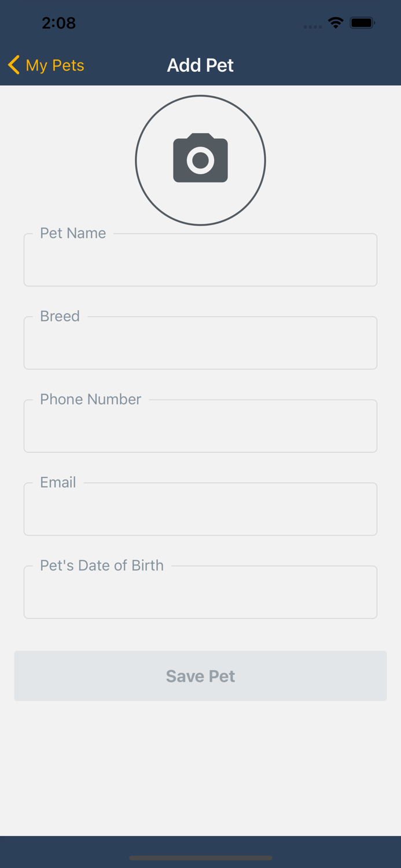This screenshot has height=868, width=401.
Task: Open the Pet's Date of Birth field
Action: coord(200,595)
